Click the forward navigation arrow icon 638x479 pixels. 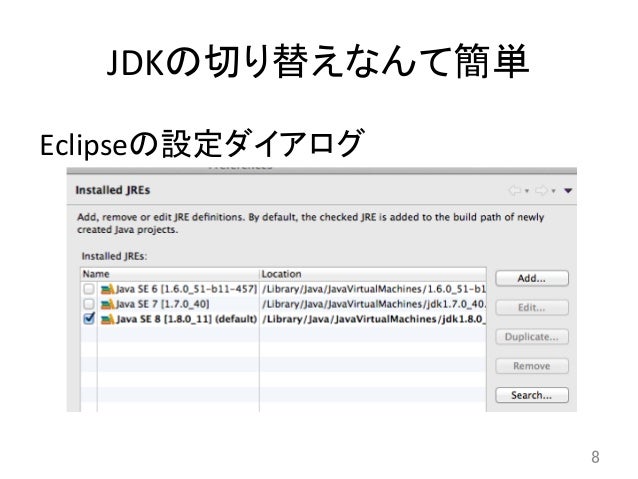click(x=542, y=190)
